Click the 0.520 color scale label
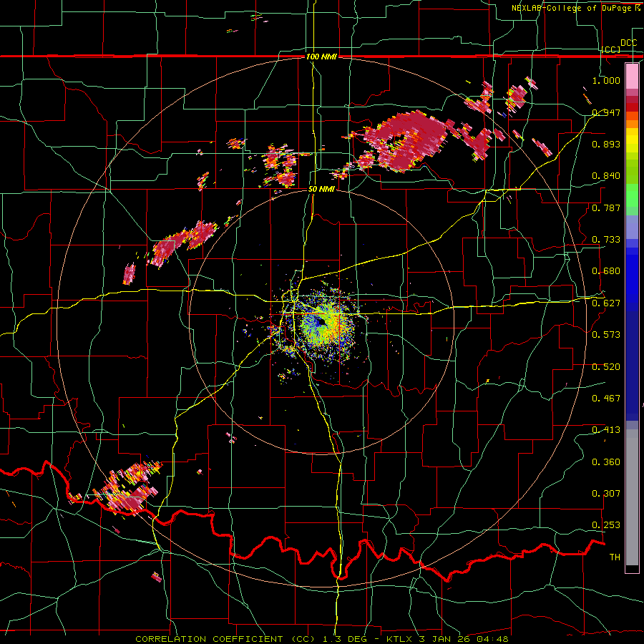Image resolution: width=644 pixels, height=644 pixels. [606, 366]
